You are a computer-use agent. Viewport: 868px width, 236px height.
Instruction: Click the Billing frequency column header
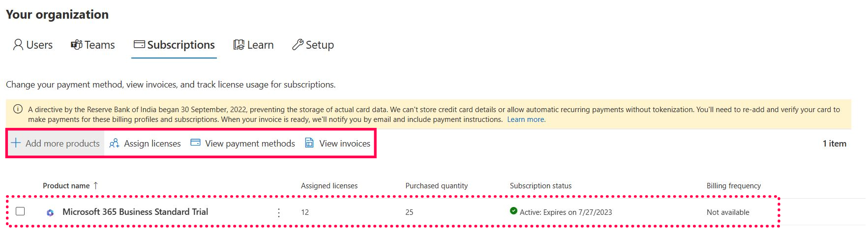pyautogui.click(x=733, y=186)
